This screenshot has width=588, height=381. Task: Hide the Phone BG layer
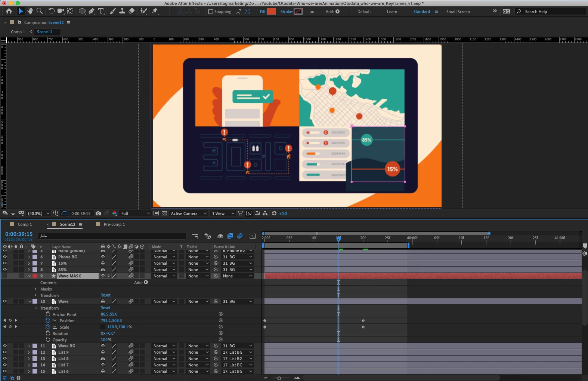(x=5, y=257)
